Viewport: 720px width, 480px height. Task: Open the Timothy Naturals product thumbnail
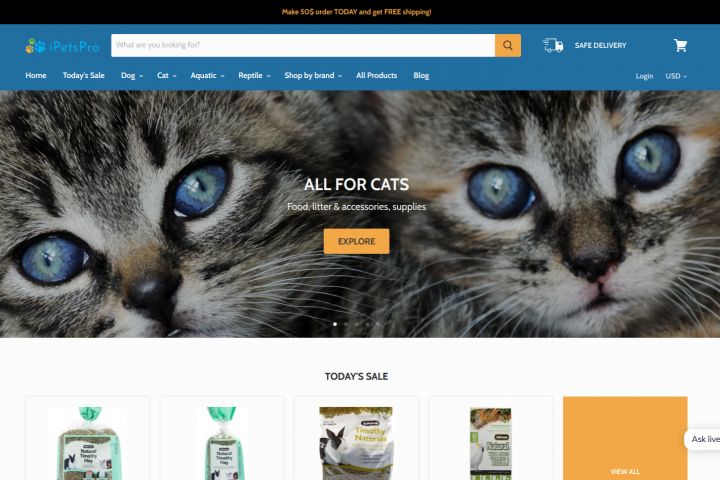[356, 443]
